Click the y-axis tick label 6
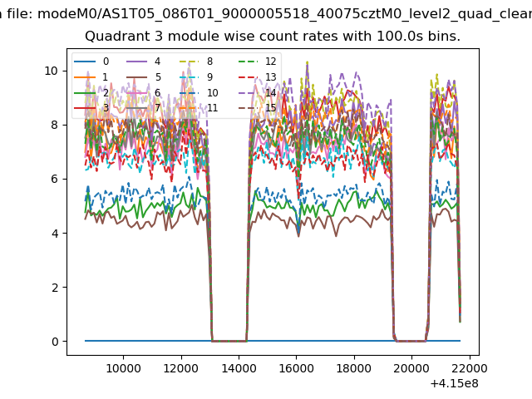This screenshot has height=399, width=532. point(55,179)
